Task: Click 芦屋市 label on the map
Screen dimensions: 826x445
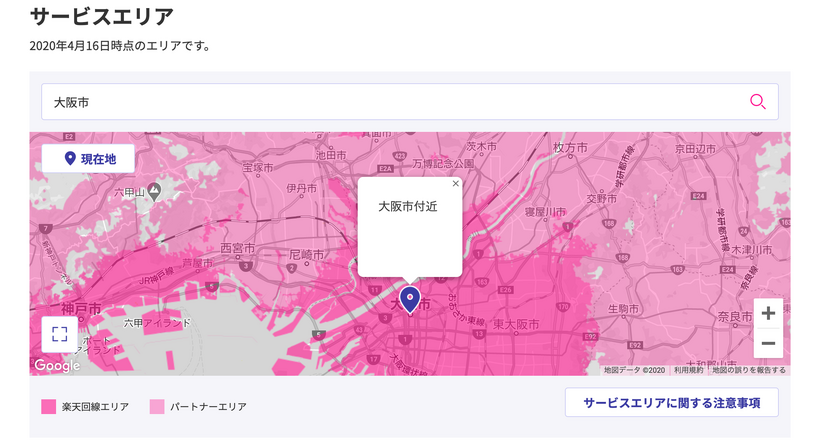Action: (x=198, y=262)
